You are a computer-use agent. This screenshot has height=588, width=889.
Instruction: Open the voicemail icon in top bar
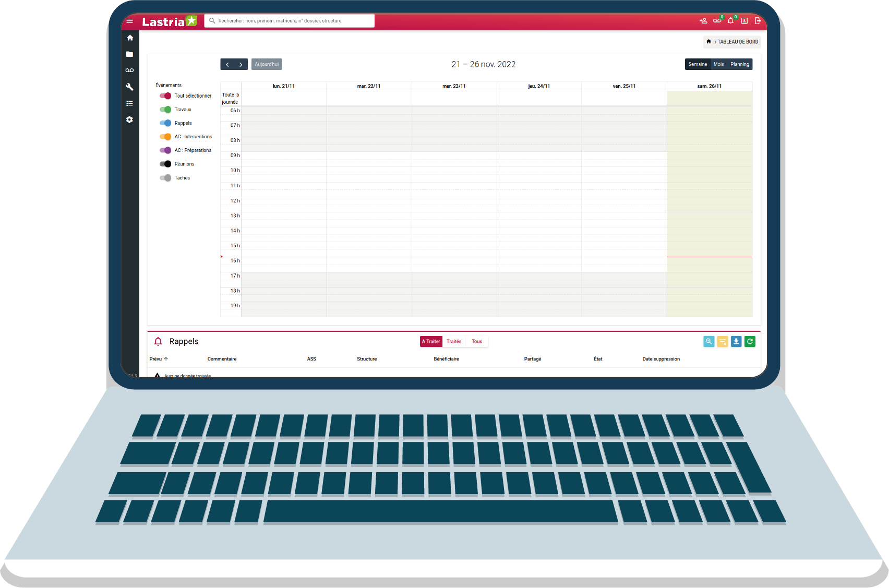click(x=717, y=21)
